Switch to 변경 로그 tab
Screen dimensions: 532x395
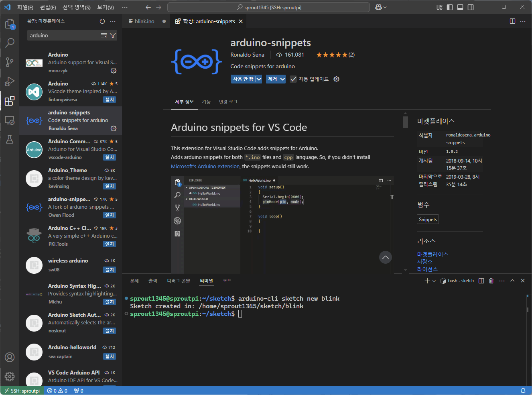228,102
